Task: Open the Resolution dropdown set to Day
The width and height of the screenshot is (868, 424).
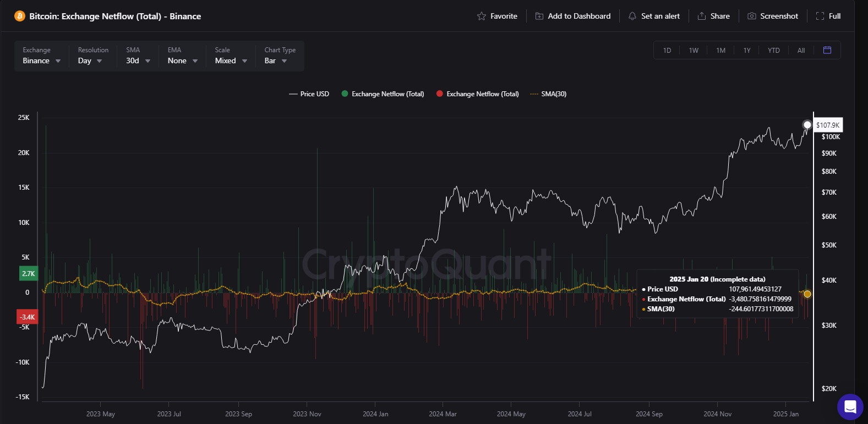Action: pyautogui.click(x=92, y=56)
